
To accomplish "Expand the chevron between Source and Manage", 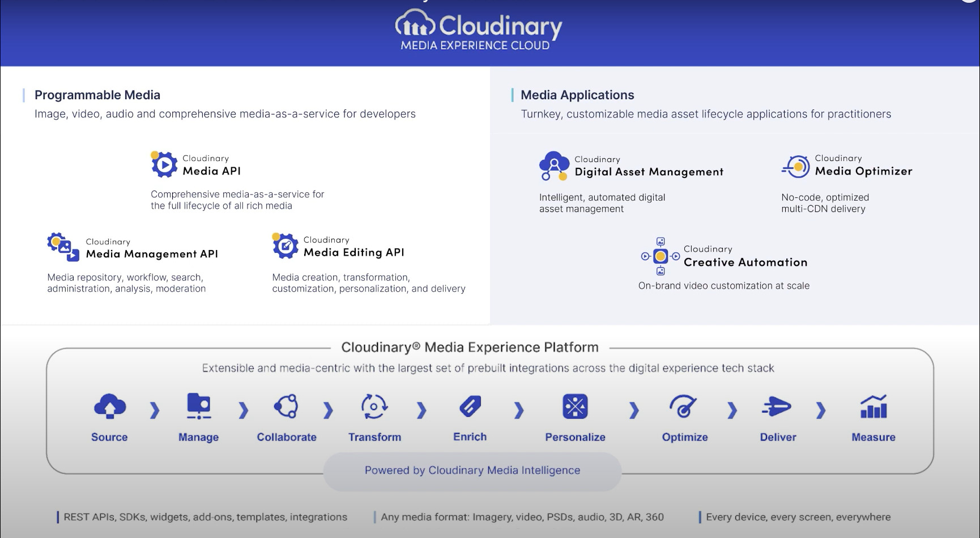I will click(154, 410).
